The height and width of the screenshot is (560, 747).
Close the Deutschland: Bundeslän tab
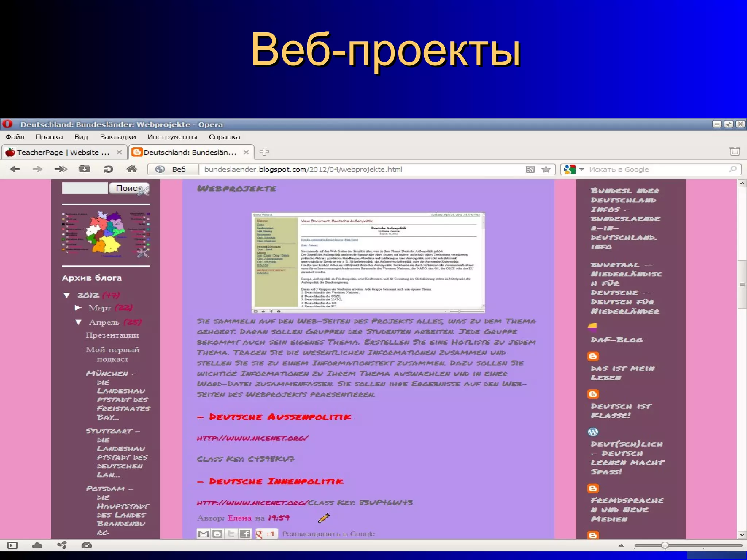coord(246,152)
